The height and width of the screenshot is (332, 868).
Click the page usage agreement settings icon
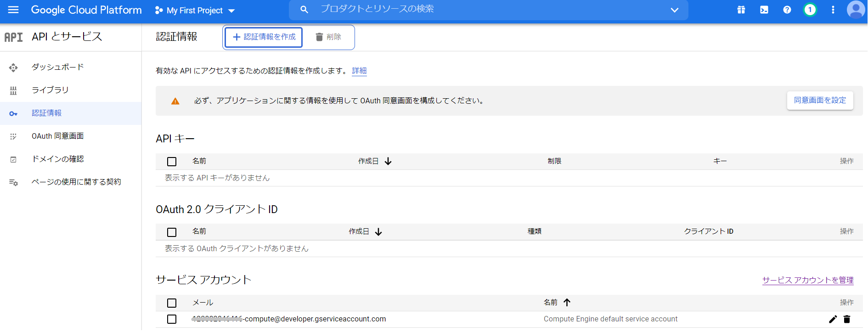pyautogui.click(x=13, y=182)
